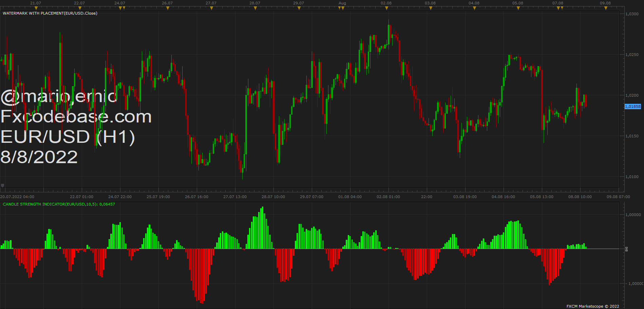The image size is (644, 309).
Task: Click the time label 05.08 13:00
Action: [x=542, y=197]
